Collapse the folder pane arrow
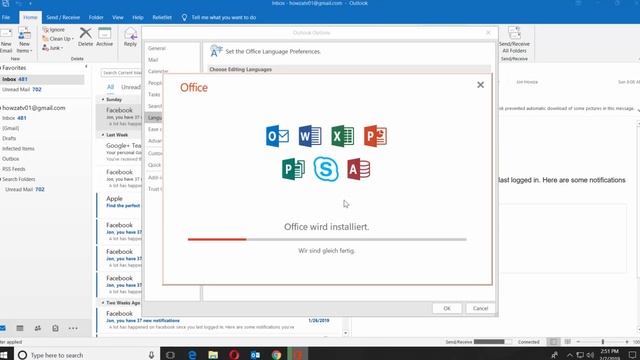The width and height of the screenshot is (640, 360). (x=86, y=67)
